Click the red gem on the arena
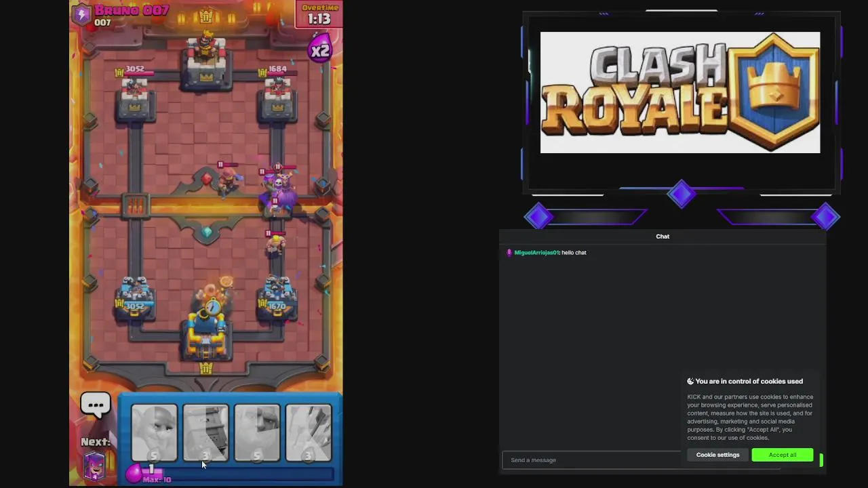 [207, 179]
